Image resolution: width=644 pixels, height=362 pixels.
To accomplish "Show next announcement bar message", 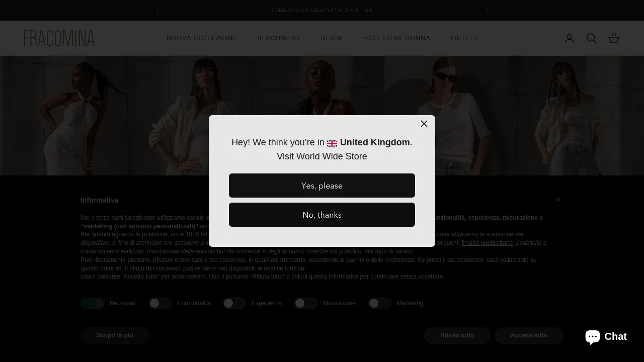I will [486, 10].
